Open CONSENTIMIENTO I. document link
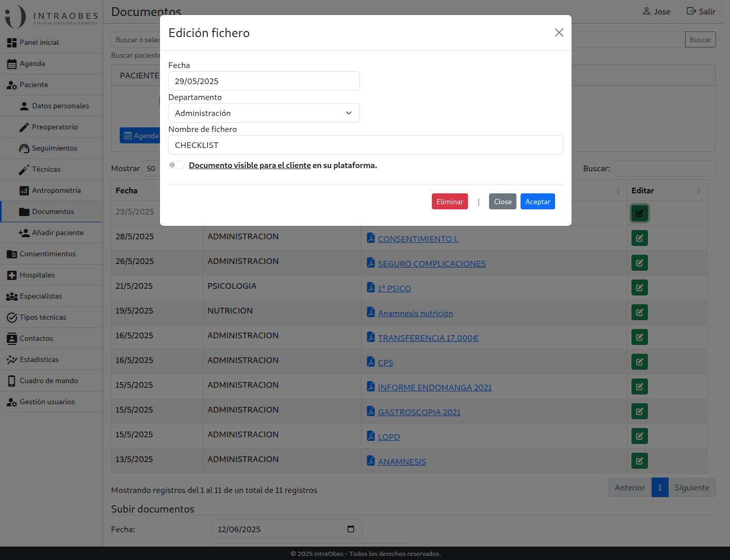The height and width of the screenshot is (560, 730). pyautogui.click(x=418, y=239)
